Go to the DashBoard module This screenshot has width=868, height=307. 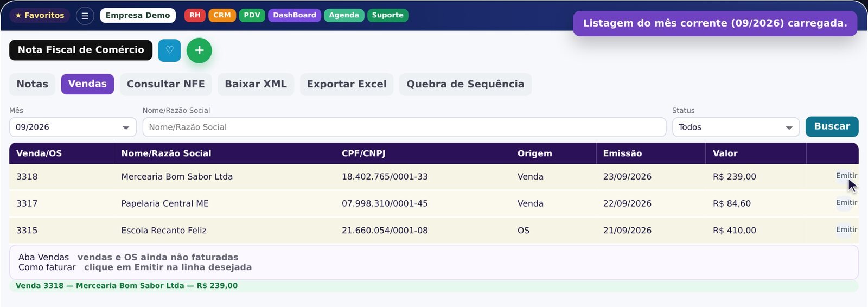coord(295,15)
